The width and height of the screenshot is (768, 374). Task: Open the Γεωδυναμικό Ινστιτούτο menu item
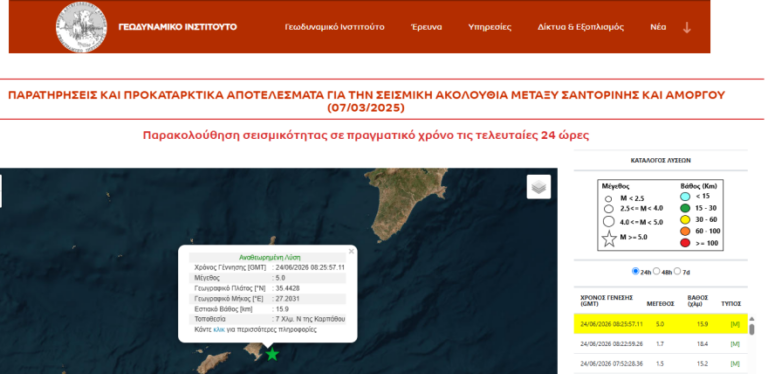[x=335, y=27]
